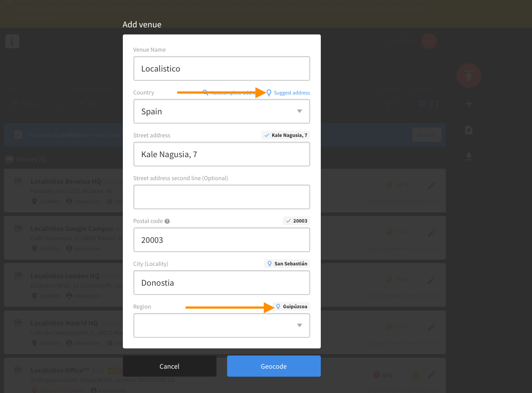Click the Review button in banner
Screen dimensions: 532x393
tap(426, 135)
